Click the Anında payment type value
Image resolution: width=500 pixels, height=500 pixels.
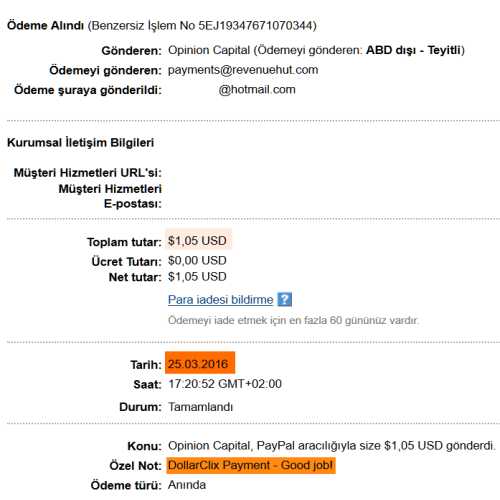(187, 485)
